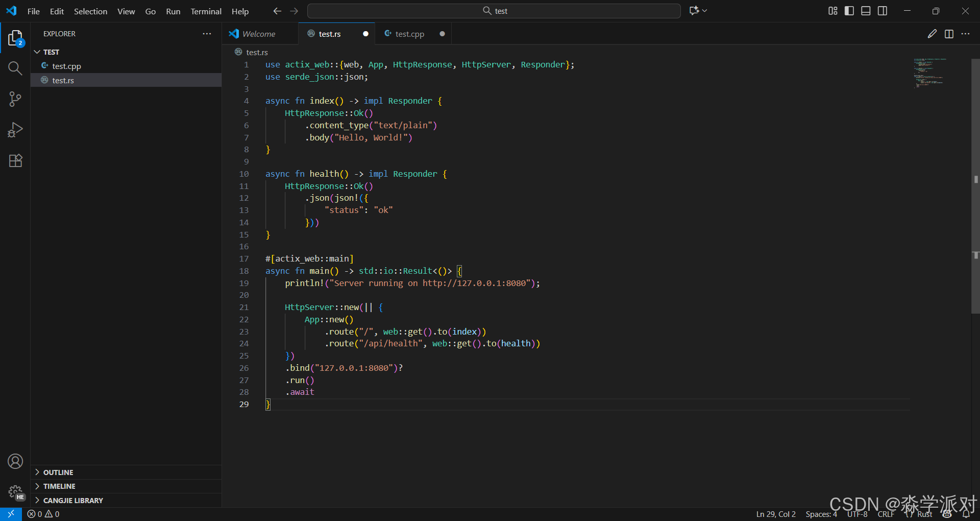Screen dimensions: 980x521
Task: Click the "/api/health" route string
Action: pos(390,343)
